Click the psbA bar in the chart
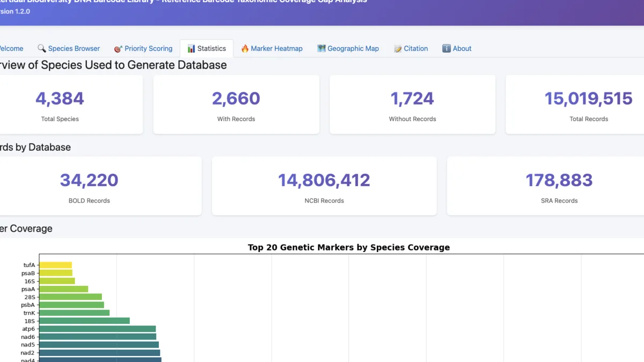 click(71, 305)
